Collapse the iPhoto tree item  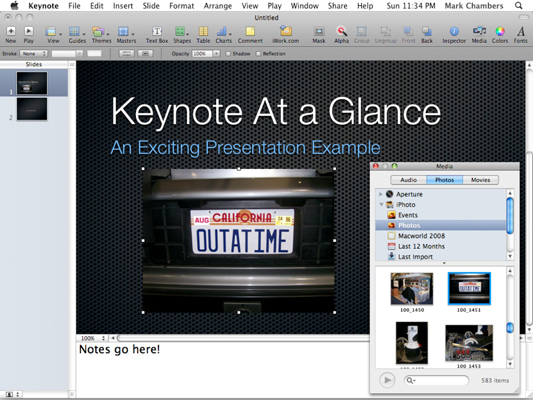point(381,205)
